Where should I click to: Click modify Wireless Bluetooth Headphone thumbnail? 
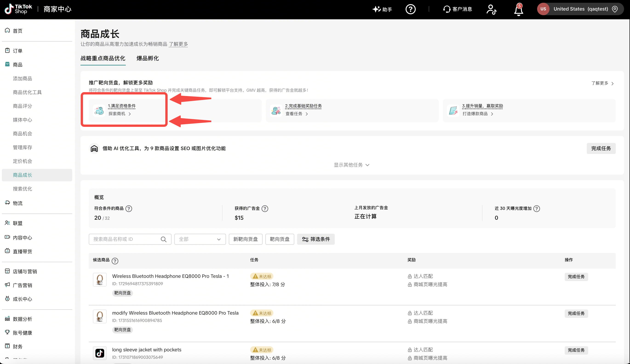[100, 316]
